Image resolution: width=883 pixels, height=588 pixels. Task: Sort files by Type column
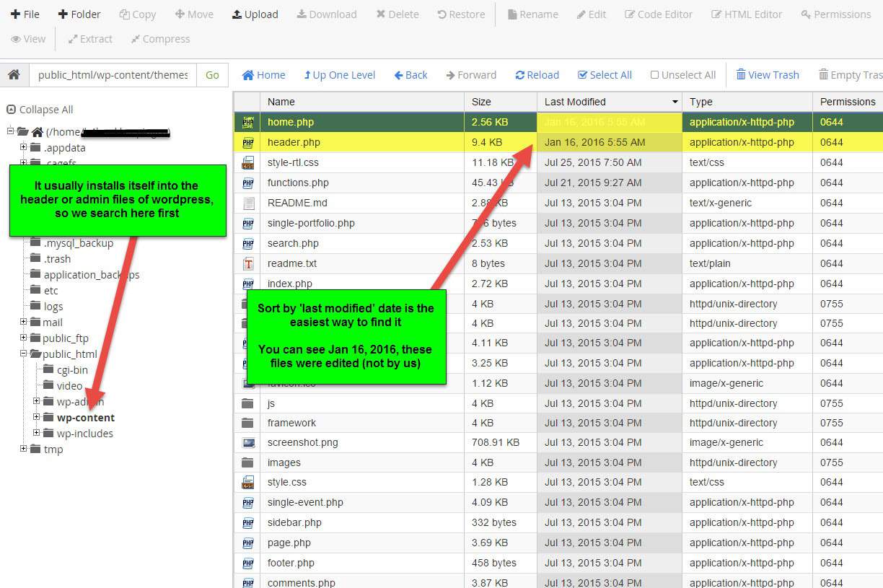point(747,102)
